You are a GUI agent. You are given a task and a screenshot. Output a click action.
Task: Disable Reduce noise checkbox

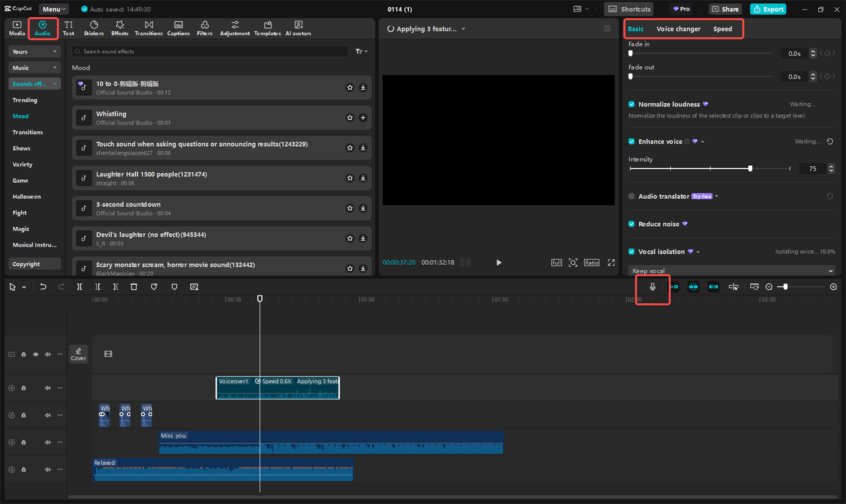point(631,224)
